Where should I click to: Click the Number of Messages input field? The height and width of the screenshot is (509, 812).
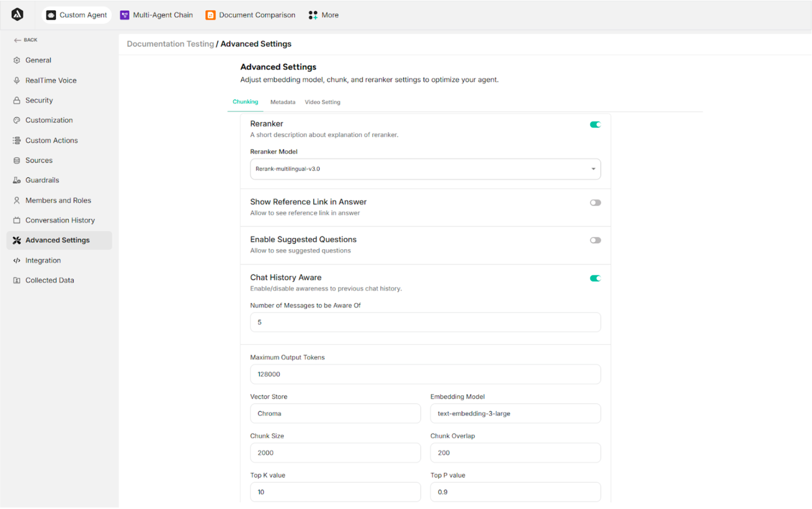pyautogui.click(x=425, y=322)
